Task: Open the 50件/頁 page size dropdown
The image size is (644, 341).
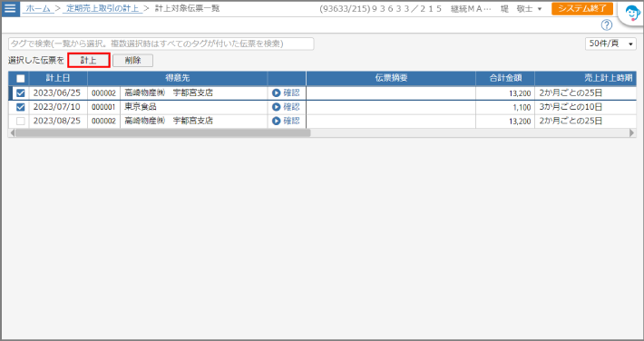Action: [610, 44]
